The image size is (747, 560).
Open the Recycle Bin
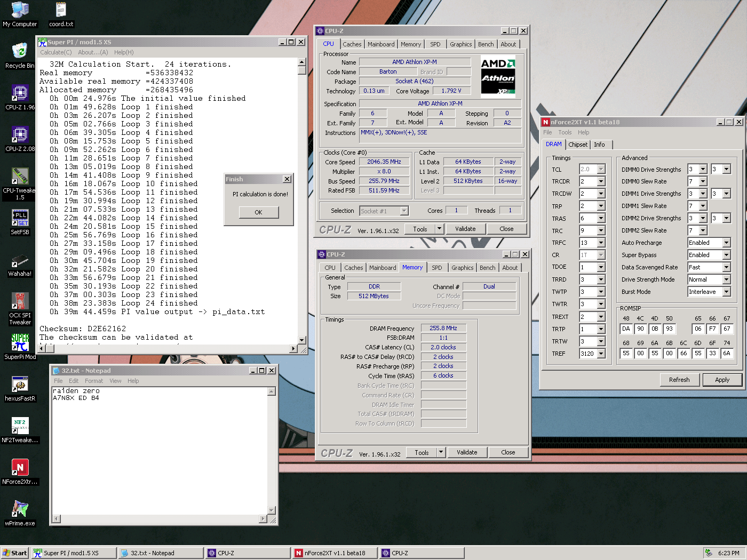pyautogui.click(x=20, y=52)
